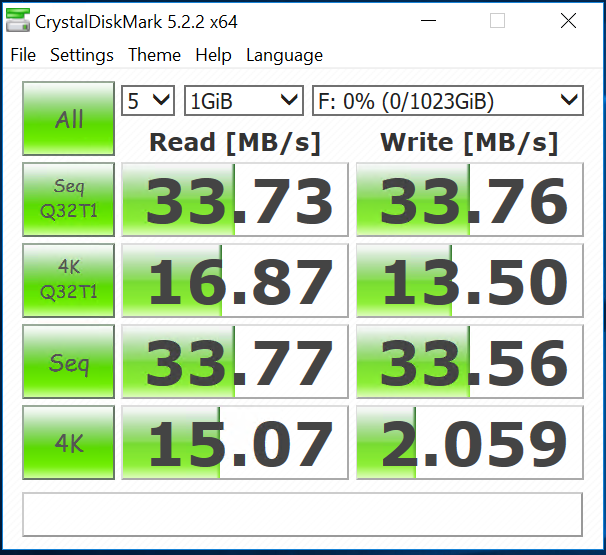Click the 4K Q32T1 read value 16.87
This screenshot has height=555, width=606.
(235, 281)
